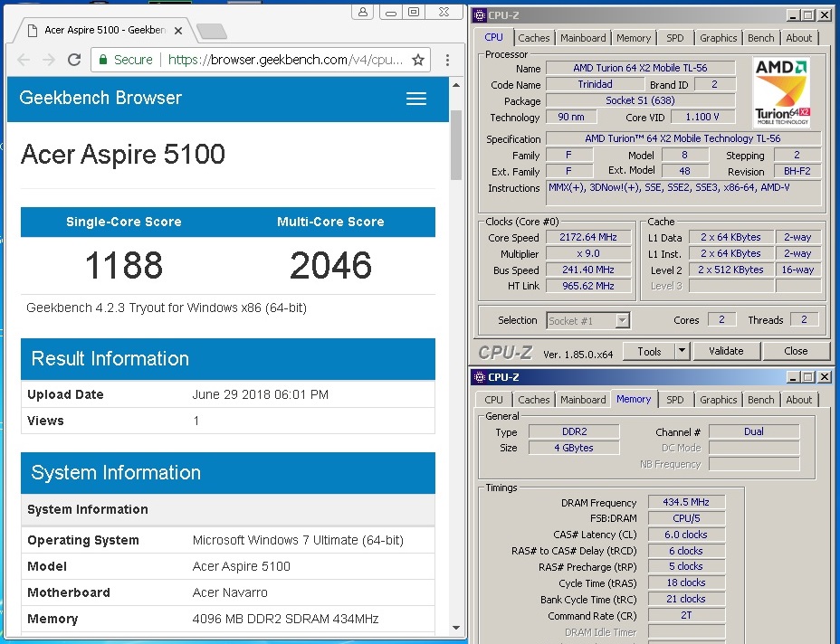Click the Upload Date June 29 2018 value
This screenshot has width=840, height=644.
click(x=261, y=394)
